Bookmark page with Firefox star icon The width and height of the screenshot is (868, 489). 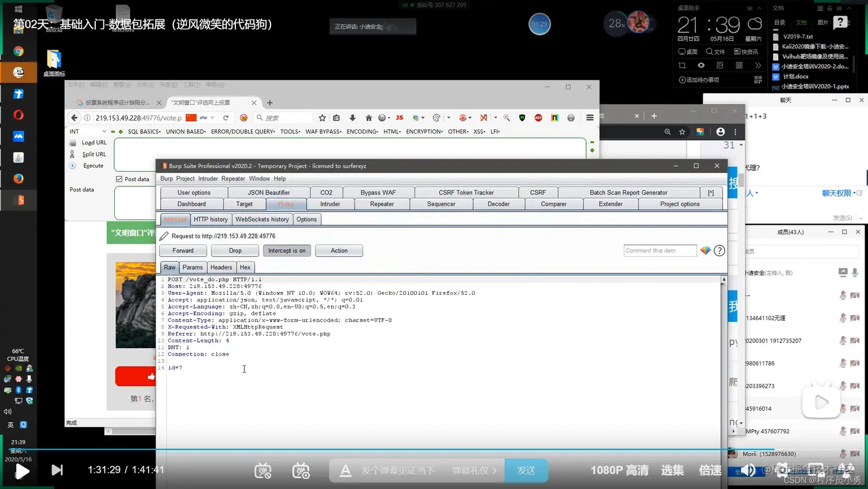tap(322, 118)
